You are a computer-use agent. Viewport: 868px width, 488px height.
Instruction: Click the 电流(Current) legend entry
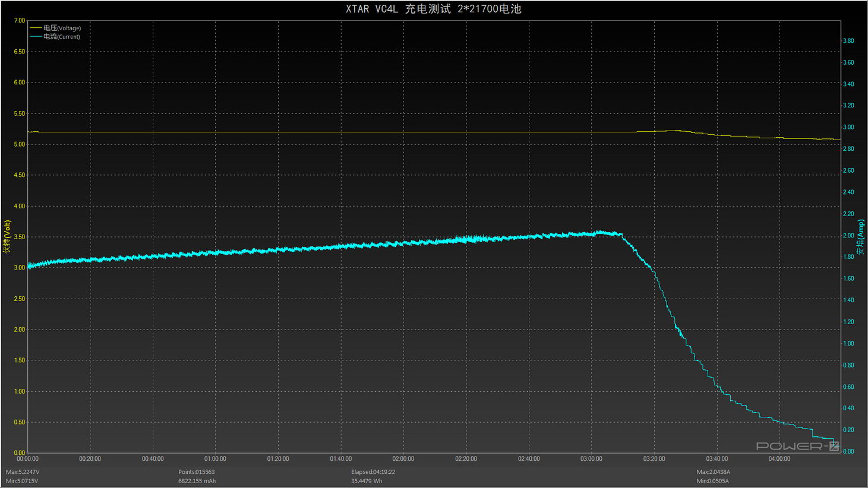pyautogui.click(x=55, y=36)
